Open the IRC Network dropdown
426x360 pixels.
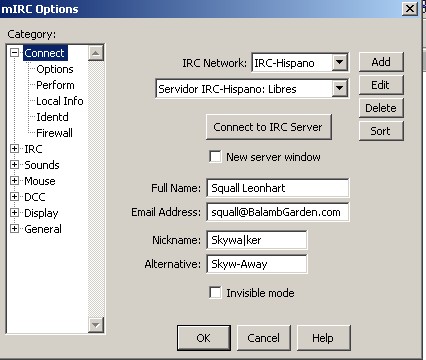coord(340,62)
